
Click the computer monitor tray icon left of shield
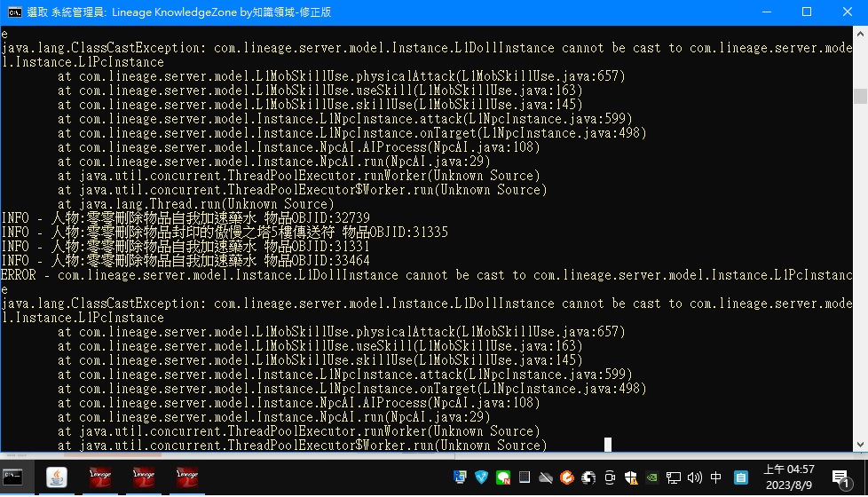tap(460, 477)
